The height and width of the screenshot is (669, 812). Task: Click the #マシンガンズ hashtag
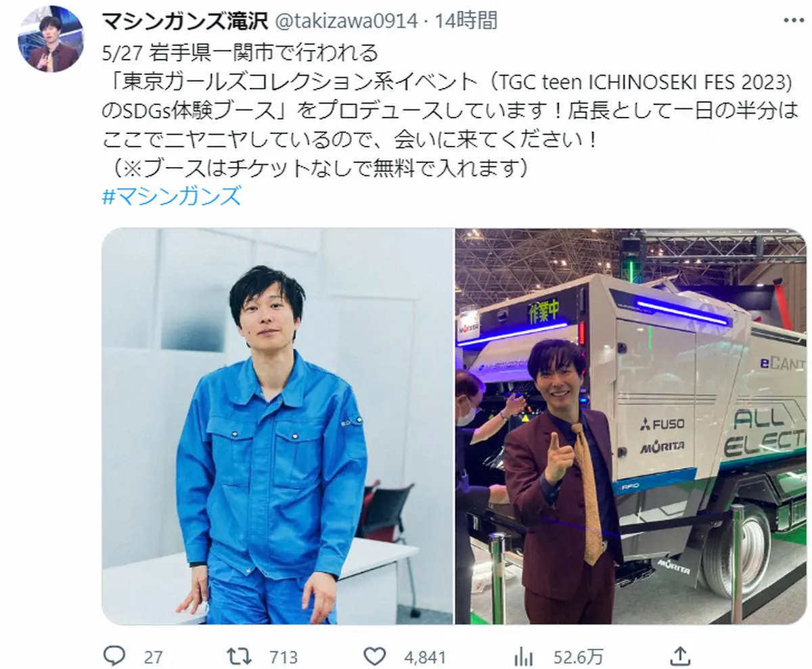171,197
